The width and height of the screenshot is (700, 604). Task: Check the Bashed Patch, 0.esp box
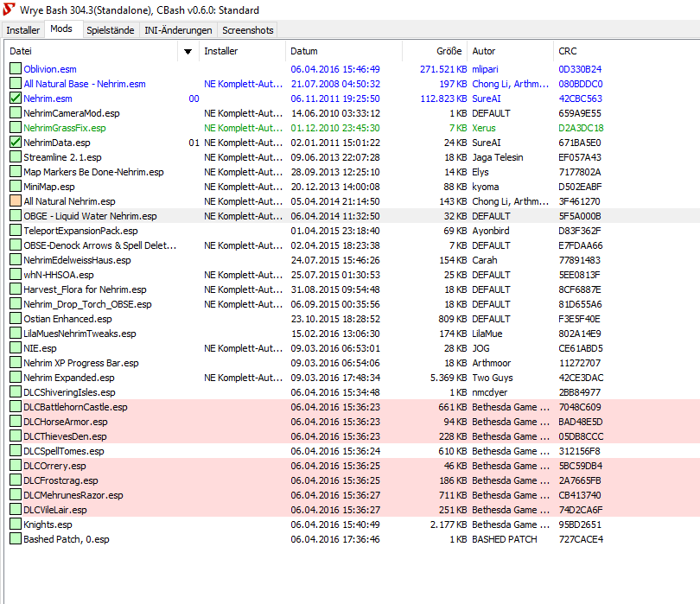tap(15, 539)
